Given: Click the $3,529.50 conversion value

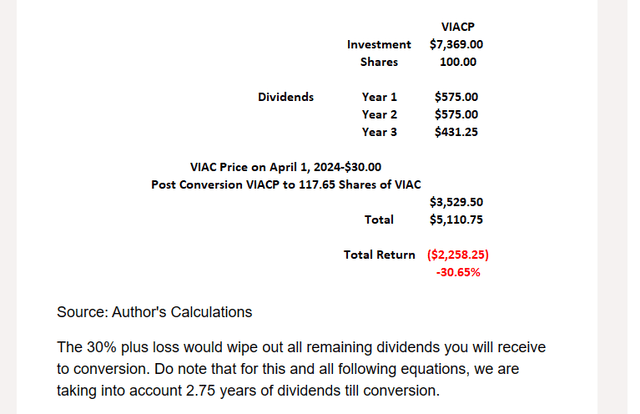Looking at the screenshot, I should tap(457, 202).
